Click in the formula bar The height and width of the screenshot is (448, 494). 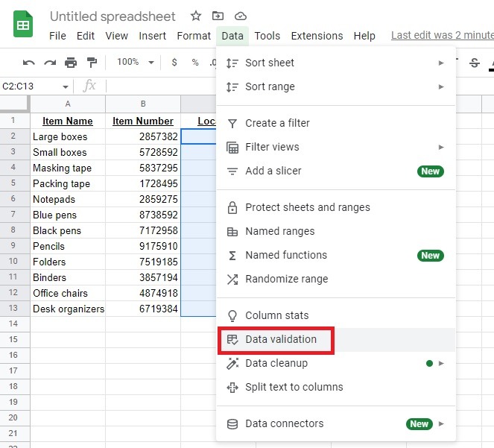tap(161, 86)
